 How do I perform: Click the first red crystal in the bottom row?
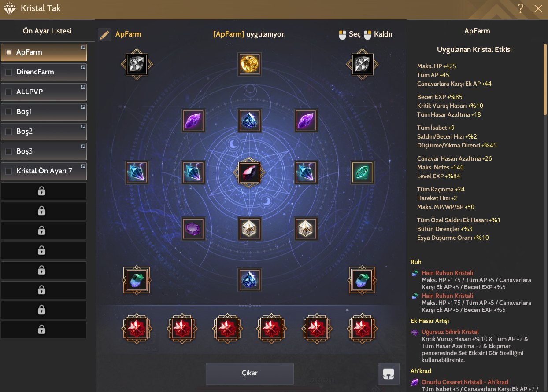[137, 328]
